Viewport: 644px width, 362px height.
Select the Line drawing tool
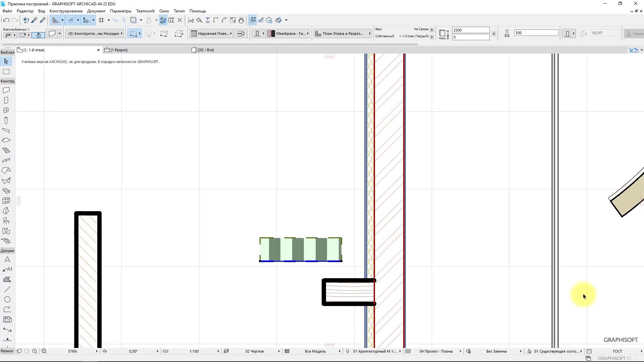(7, 289)
